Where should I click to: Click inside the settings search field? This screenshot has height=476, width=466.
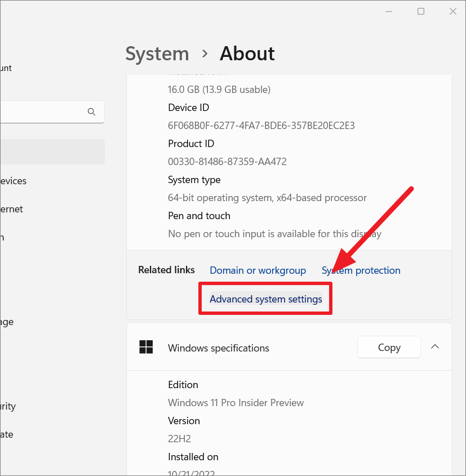coord(52,112)
